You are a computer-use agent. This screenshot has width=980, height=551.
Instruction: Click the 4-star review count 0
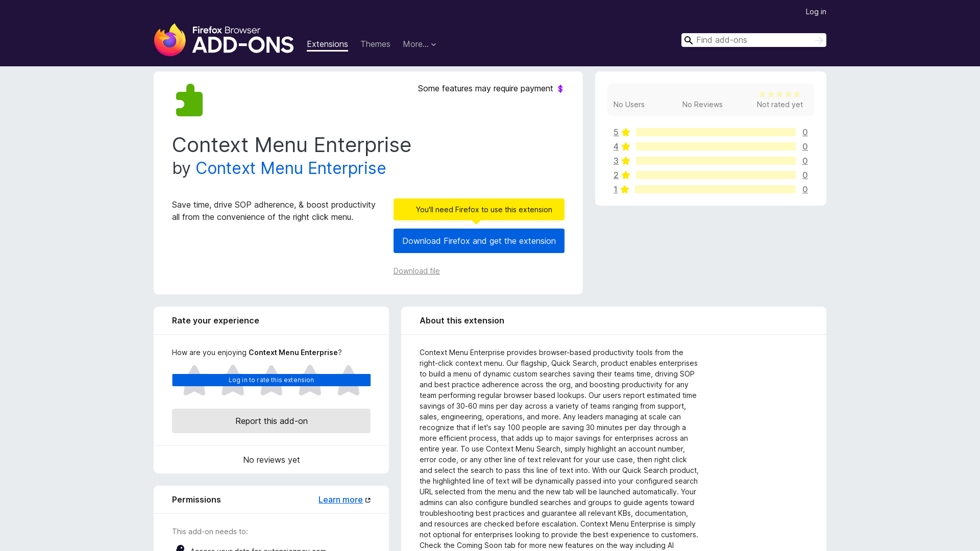click(805, 146)
